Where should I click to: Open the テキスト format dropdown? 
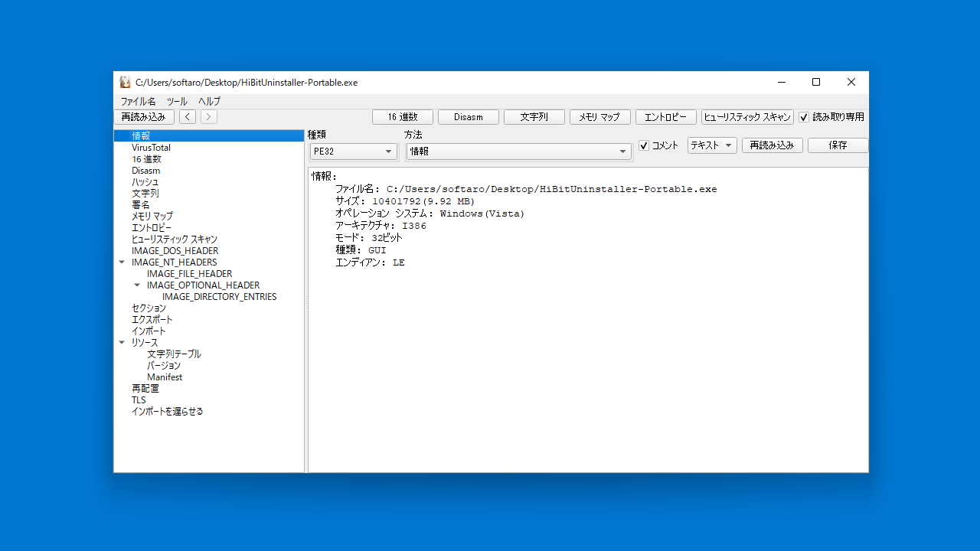click(x=712, y=145)
